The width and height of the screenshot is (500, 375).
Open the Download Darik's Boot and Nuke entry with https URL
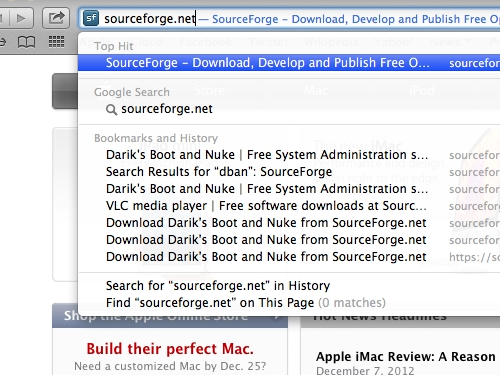[x=289, y=257]
